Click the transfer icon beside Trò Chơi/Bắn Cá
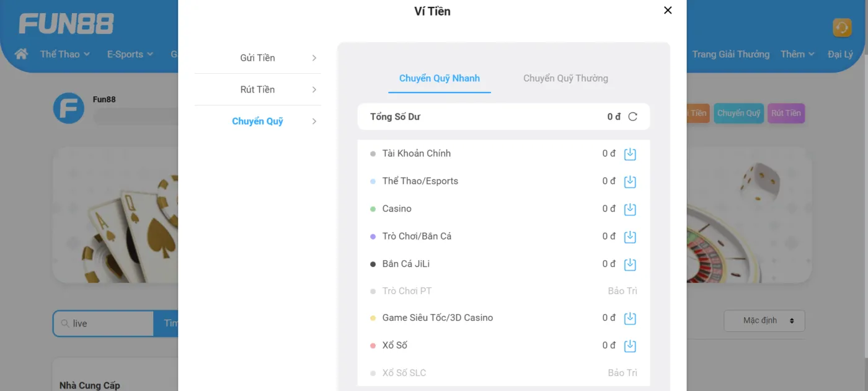This screenshot has height=391, width=868. [630, 236]
